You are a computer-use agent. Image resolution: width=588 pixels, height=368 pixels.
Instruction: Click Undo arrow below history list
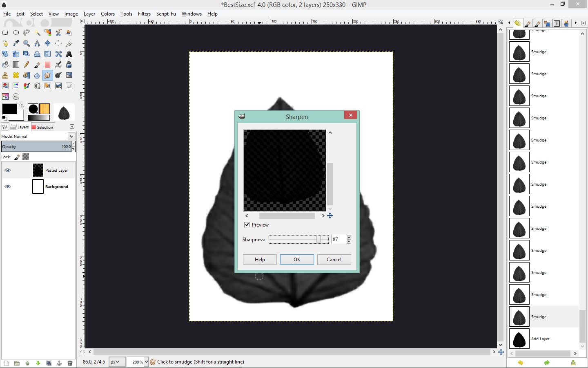click(x=521, y=363)
